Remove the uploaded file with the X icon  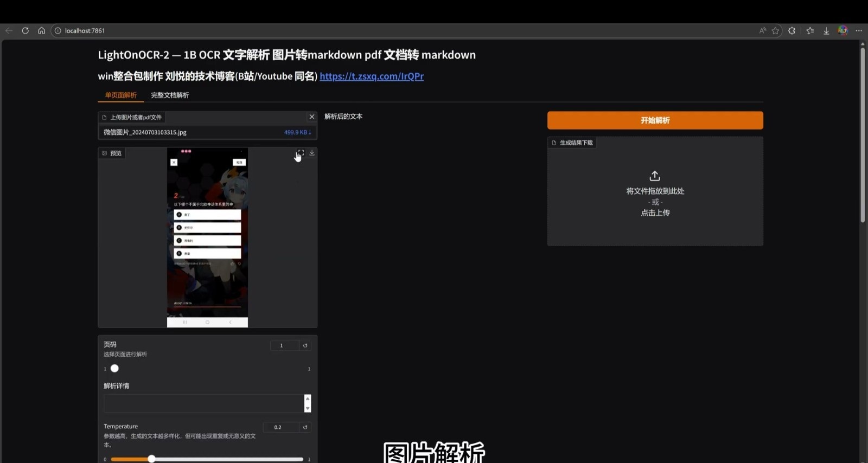[x=312, y=117]
